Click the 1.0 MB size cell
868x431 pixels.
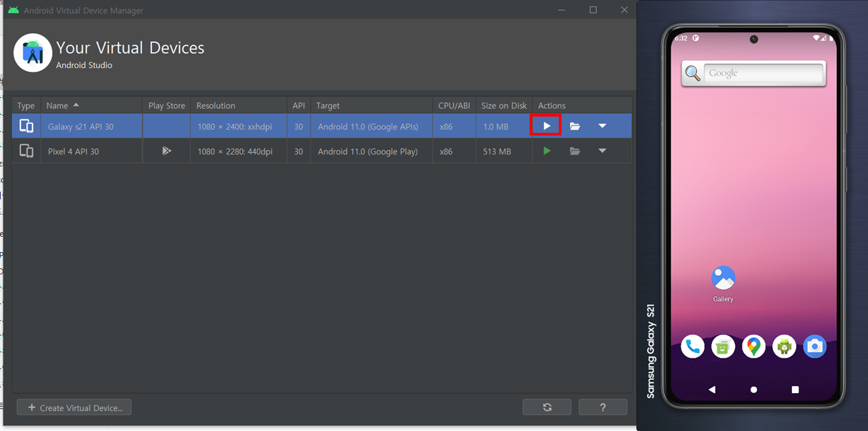point(504,127)
